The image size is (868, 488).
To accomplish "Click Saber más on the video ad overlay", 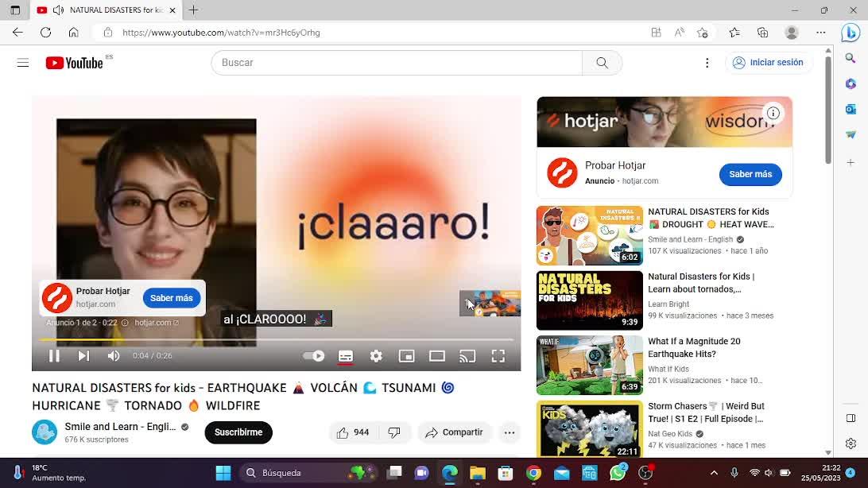I will pyautogui.click(x=172, y=298).
